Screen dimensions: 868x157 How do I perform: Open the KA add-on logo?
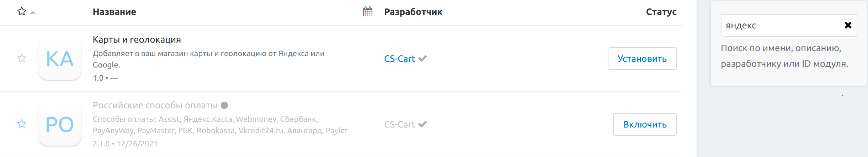coord(60,59)
